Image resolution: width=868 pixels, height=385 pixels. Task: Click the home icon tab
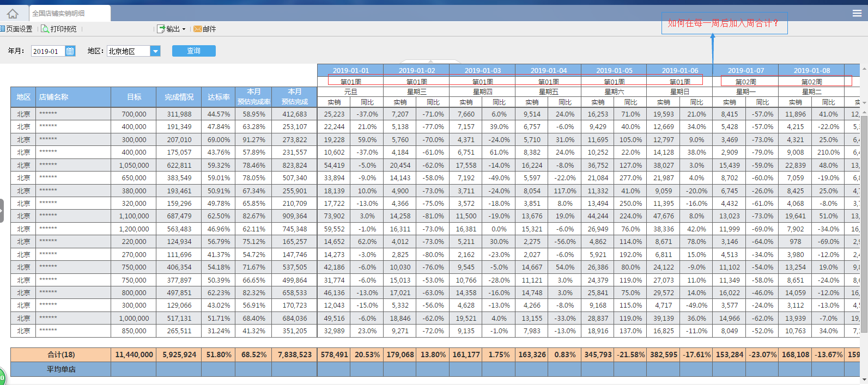pos(13,14)
